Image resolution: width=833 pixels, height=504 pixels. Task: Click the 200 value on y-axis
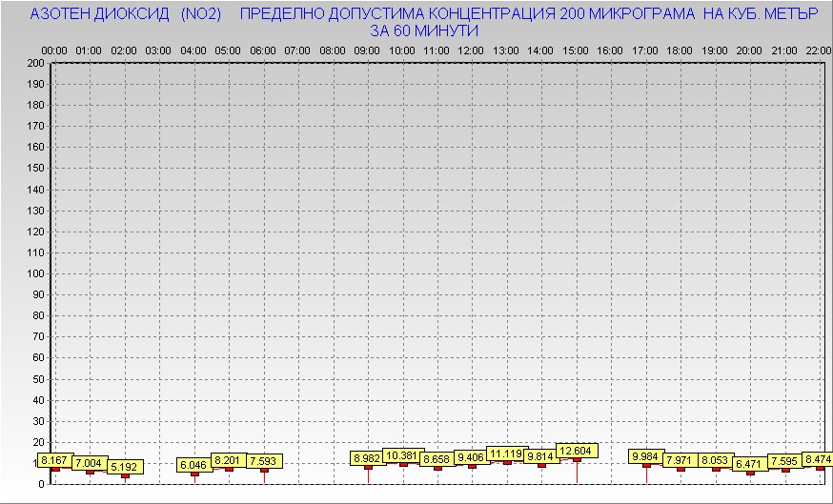coord(35,63)
